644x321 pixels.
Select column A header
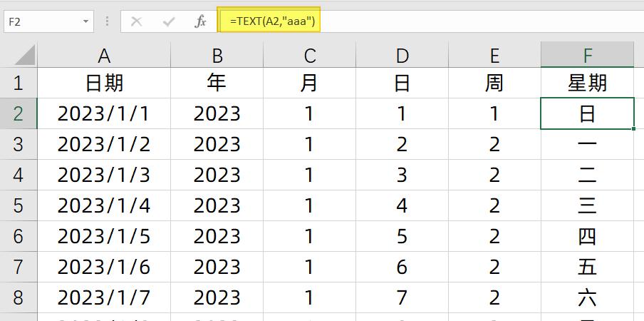coord(104,56)
